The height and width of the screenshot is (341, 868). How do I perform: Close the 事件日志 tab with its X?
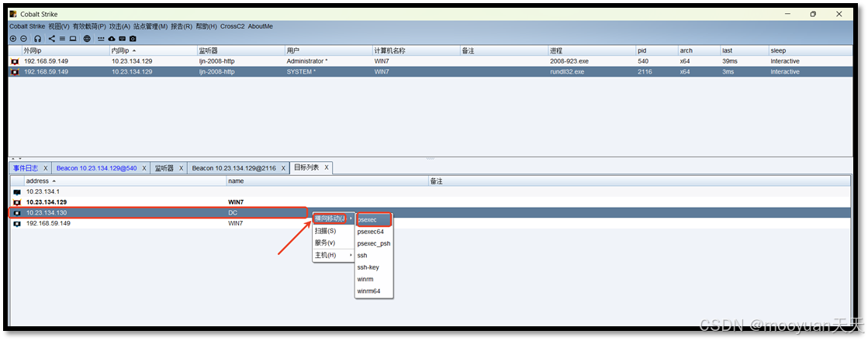click(46, 168)
